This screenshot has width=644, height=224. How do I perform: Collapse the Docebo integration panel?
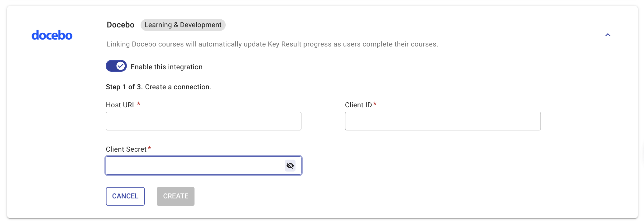[x=608, y=35]
